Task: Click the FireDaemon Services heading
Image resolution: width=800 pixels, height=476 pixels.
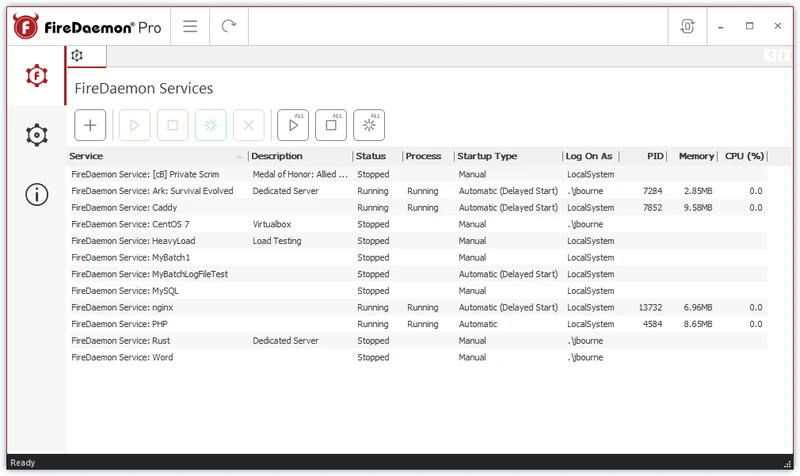Action: (x=144, y=88)
